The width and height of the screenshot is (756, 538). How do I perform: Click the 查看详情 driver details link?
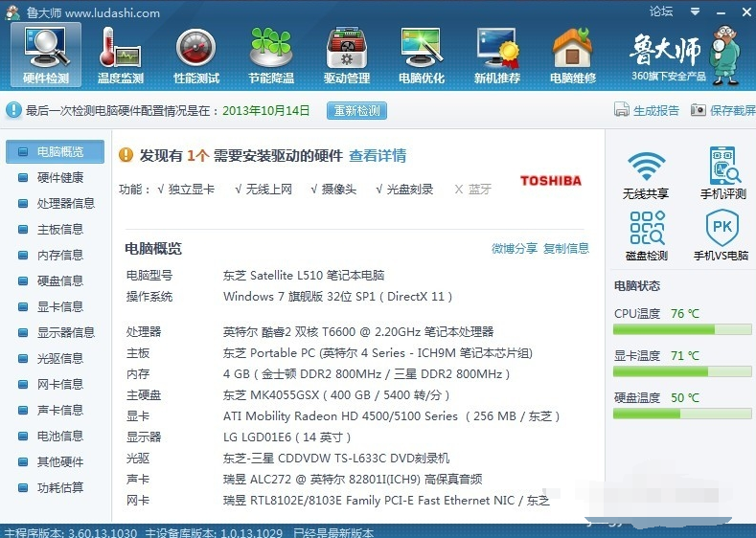[x=378, y=155]
